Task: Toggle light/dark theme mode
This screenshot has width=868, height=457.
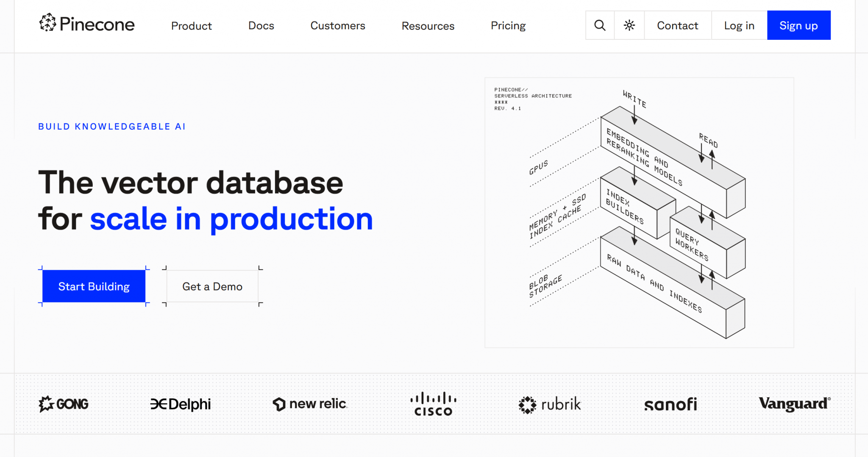Action: coord(629,25)
